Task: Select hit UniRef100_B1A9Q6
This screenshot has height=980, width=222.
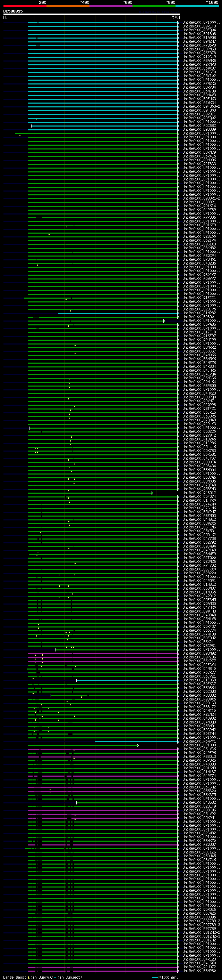Action: tap(199, 38)
